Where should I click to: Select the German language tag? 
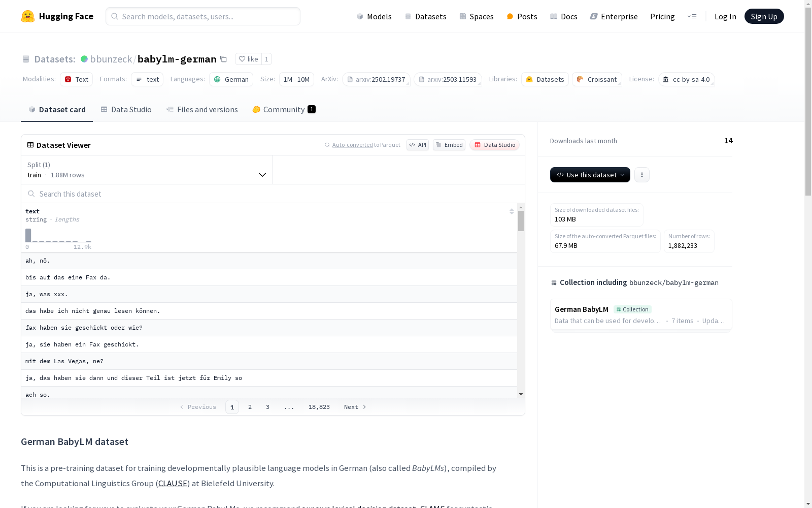pos(231,79)
